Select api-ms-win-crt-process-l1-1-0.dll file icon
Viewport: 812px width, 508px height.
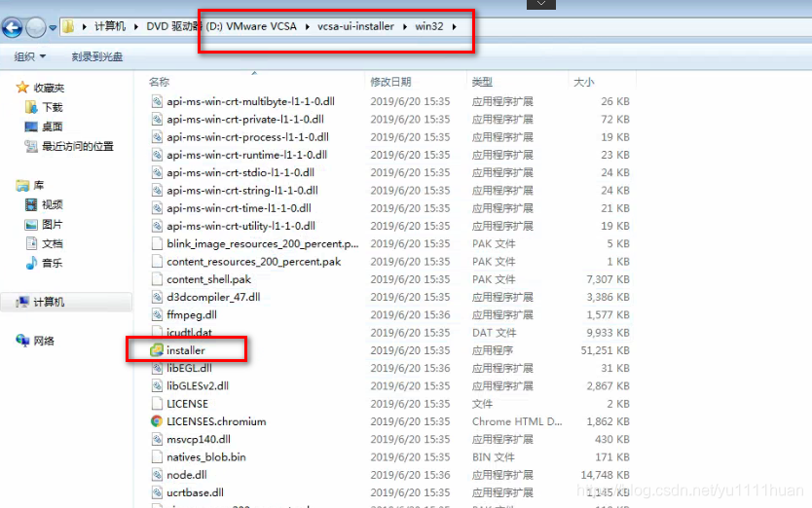tap(157, 137)
